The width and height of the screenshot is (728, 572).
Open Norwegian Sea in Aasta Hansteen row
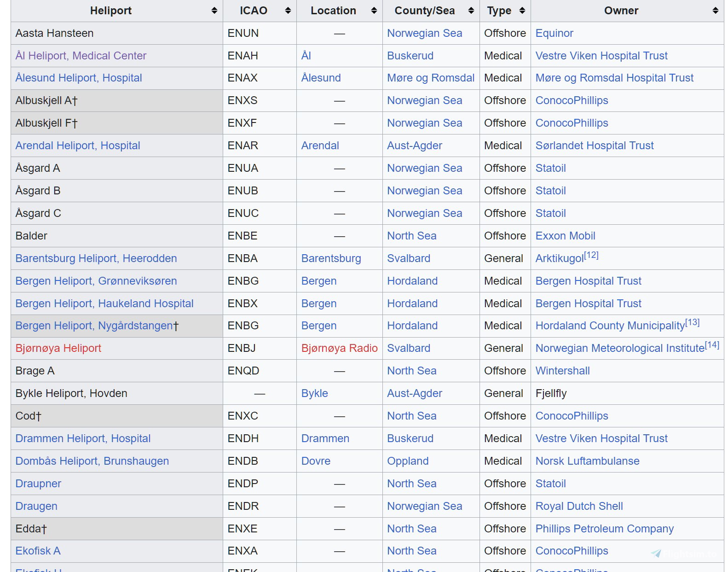425,33
